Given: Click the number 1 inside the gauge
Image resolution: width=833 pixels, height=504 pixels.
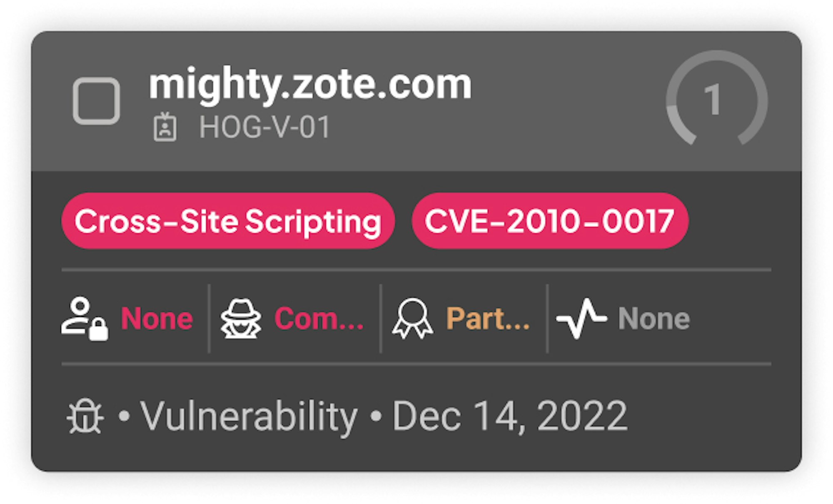Looking at the screenshot, I should click(713, 99).
